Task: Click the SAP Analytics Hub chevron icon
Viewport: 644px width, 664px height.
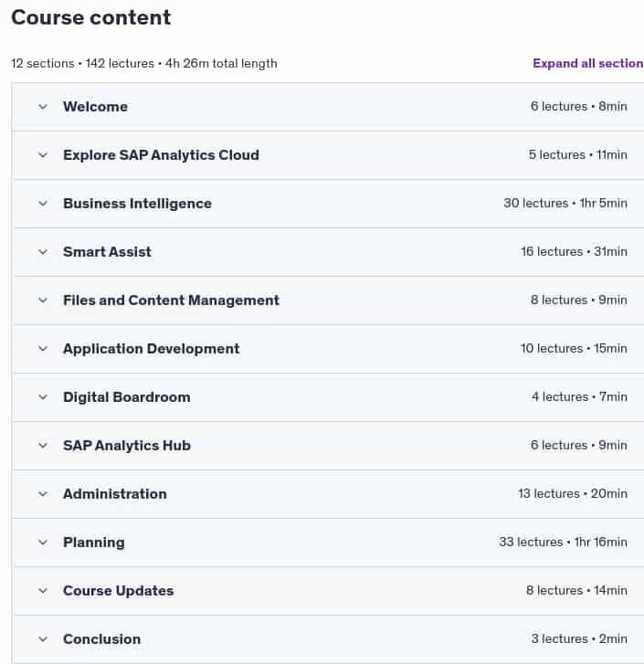Action: point(43,446)
